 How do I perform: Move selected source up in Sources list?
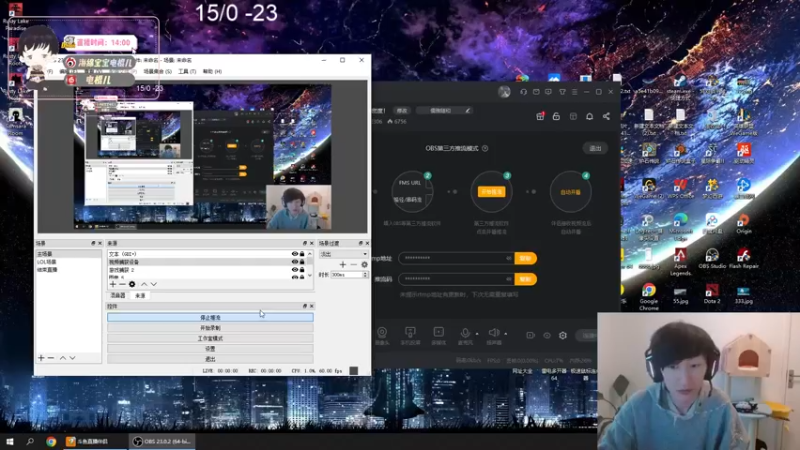[144, 284]
